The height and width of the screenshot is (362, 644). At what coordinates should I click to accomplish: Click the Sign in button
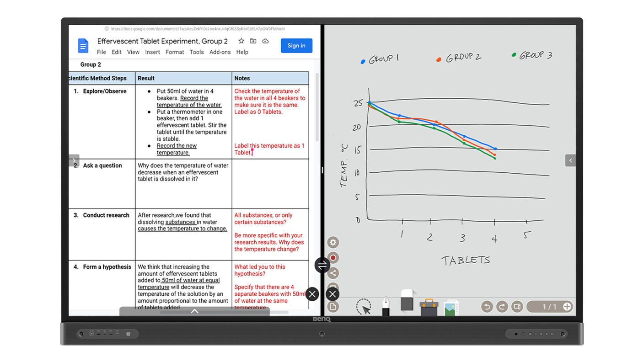(x=296, y=46)
